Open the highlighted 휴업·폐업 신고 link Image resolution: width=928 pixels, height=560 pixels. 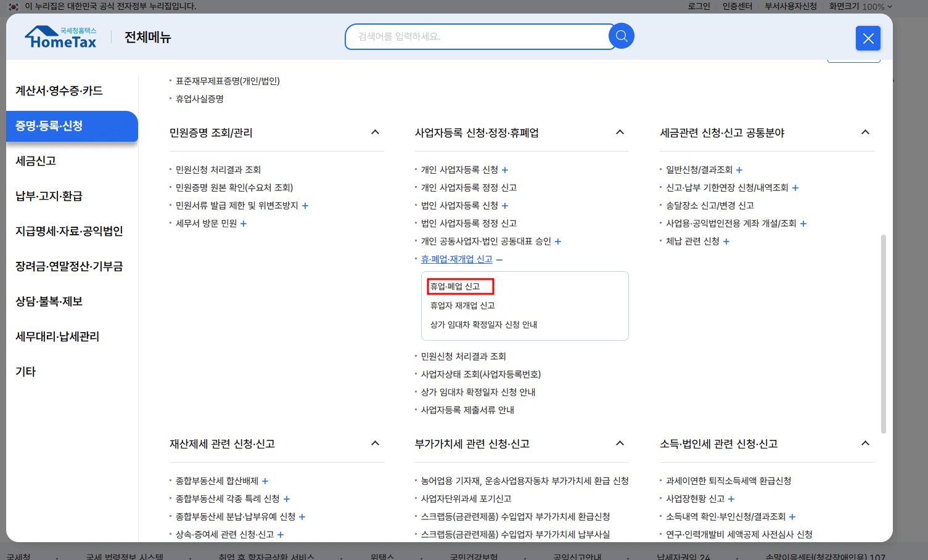pyautogui.click(x=459, y=286)
